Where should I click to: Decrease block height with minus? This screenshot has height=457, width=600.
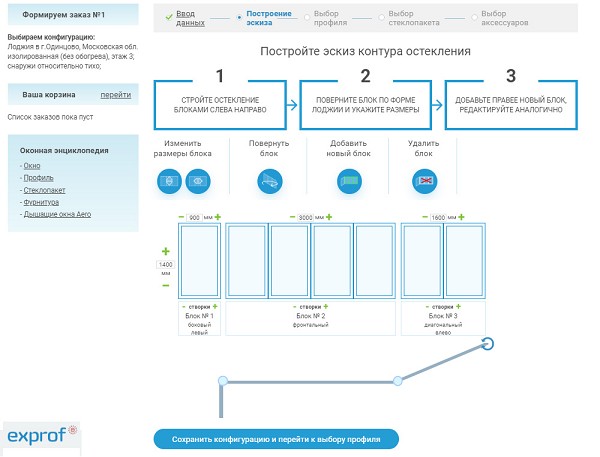click(165, 286)
